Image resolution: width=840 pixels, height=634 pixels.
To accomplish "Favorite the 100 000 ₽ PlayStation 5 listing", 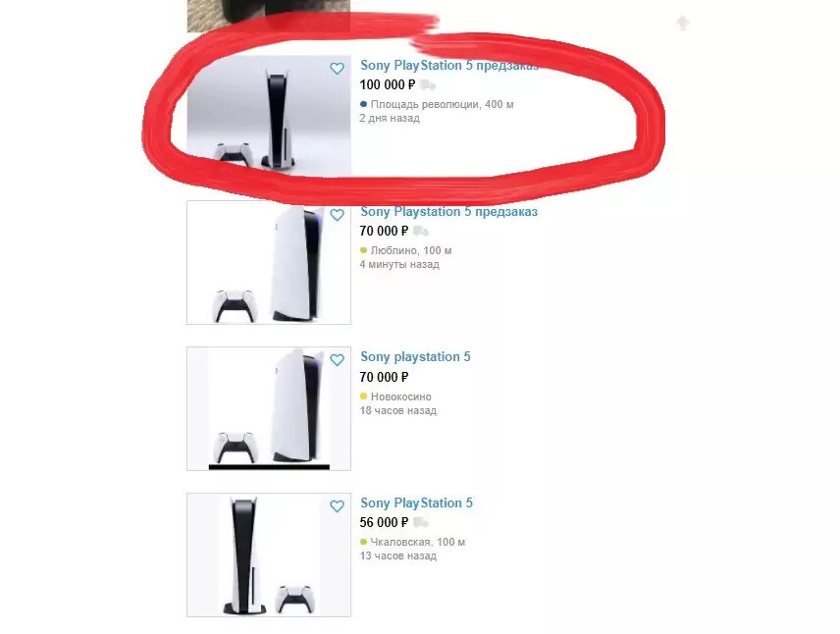I will pyautogui.click(x=337, y=69).
